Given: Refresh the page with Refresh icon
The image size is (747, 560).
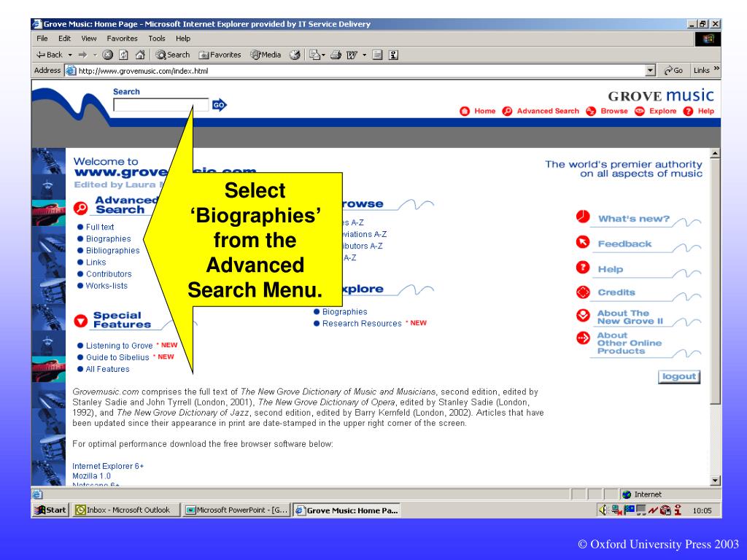Looking at the screenshot, I should coord(123,55).
